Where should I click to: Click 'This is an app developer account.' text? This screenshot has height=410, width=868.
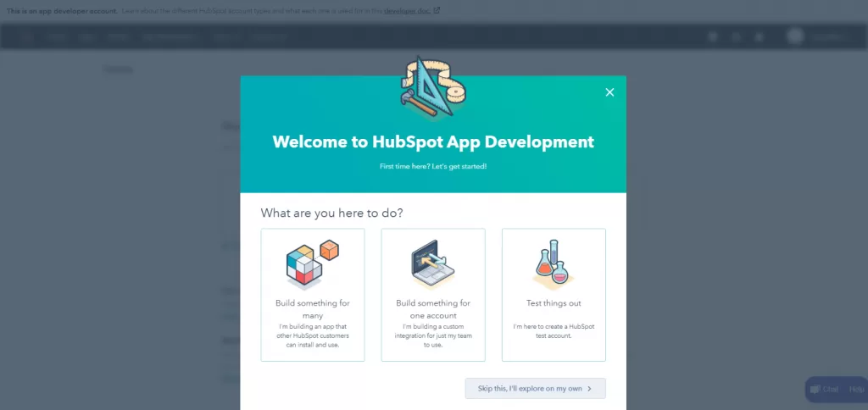coord(62,10)
